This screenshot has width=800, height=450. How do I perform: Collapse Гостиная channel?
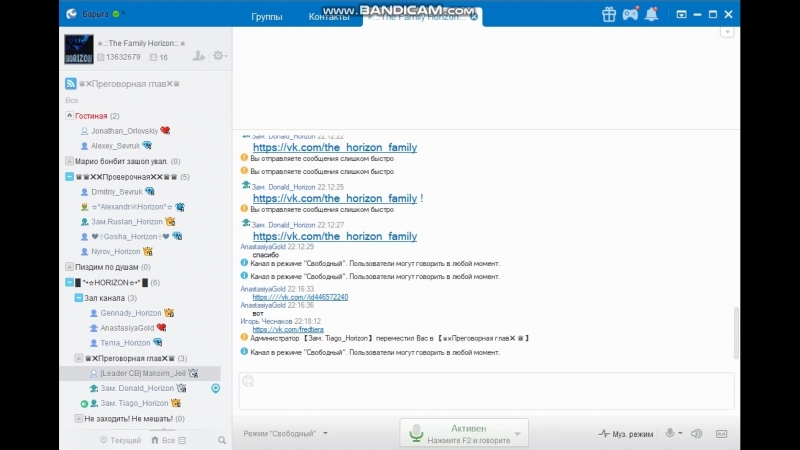(69, 116)
